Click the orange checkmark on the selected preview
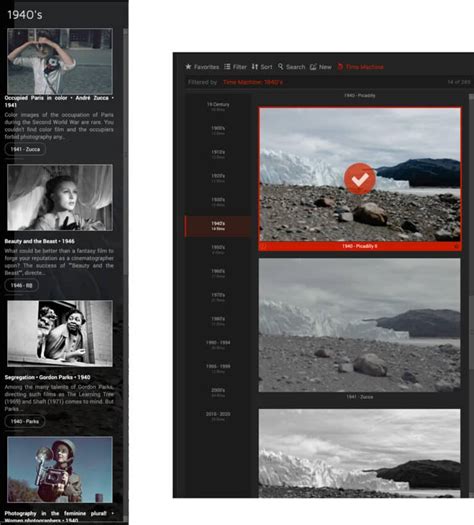Screen dimensions: 474x525 click(360, 178)
